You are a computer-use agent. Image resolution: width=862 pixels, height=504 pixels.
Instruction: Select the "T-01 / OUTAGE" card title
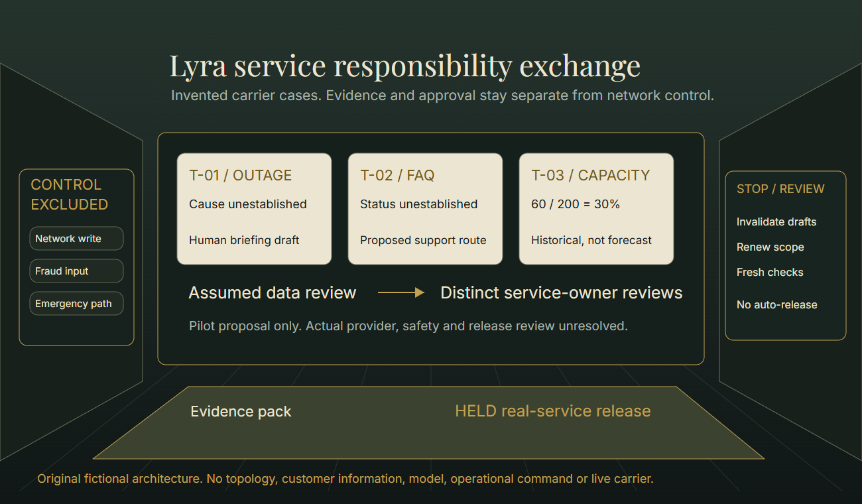point(241,175)
